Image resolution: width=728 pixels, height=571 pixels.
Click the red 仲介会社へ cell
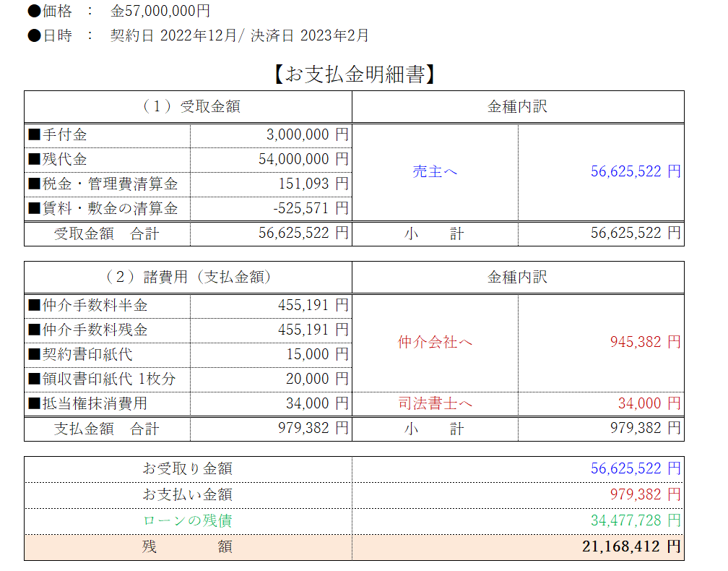click(x=435, y=343)
